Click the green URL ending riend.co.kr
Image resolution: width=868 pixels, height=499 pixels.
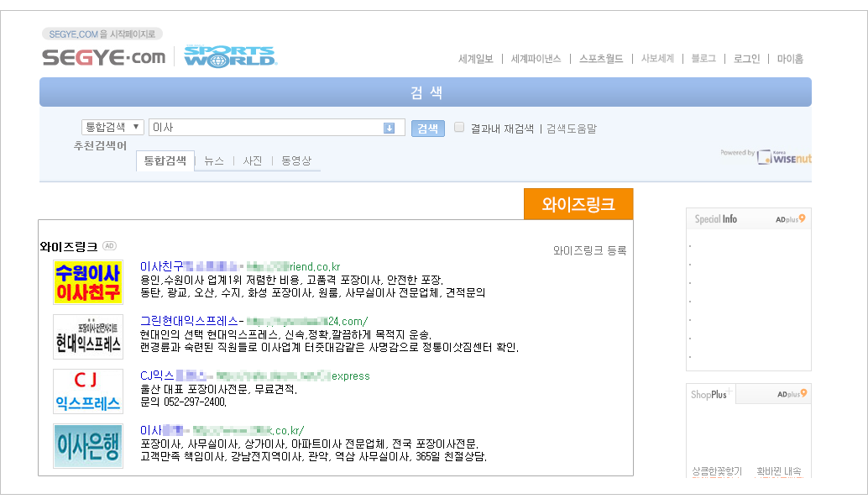pos(294,267)
